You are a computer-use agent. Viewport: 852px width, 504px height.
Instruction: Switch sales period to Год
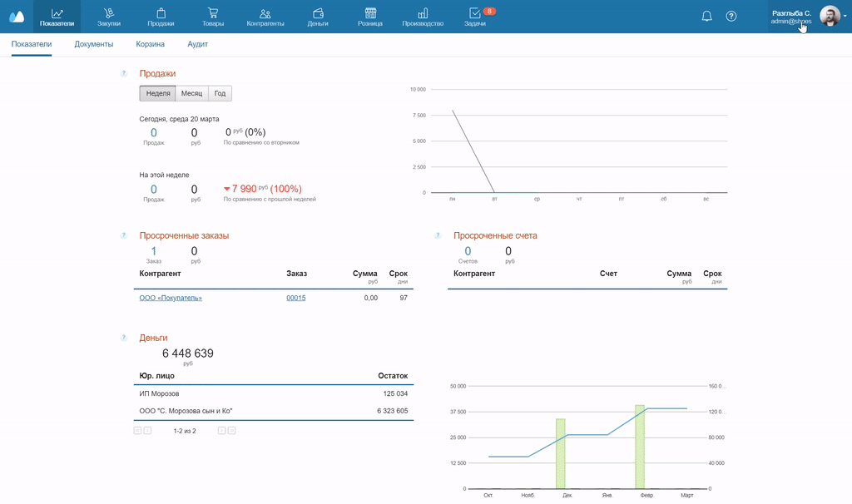pyautogui.click(x=220, y=93)
